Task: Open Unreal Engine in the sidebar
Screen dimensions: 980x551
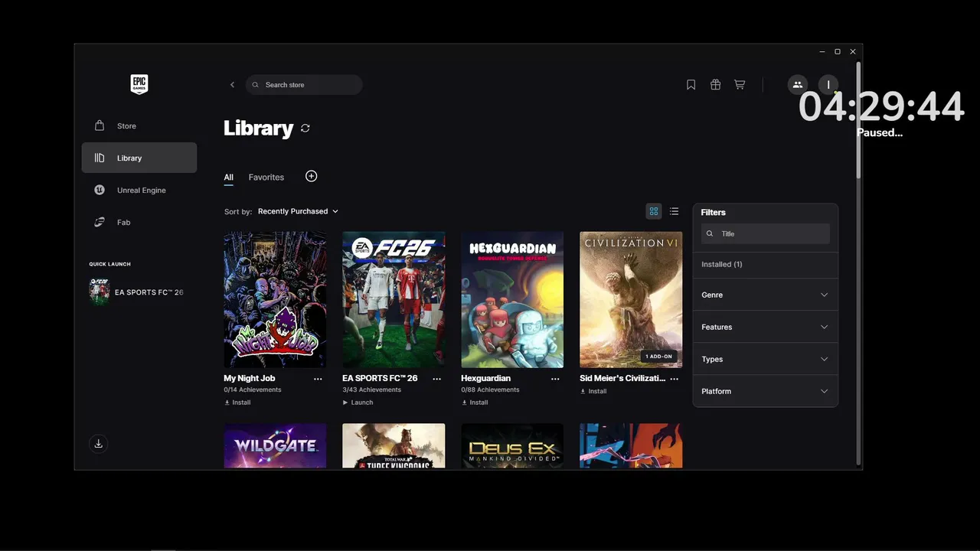Action: click(139, 190)
